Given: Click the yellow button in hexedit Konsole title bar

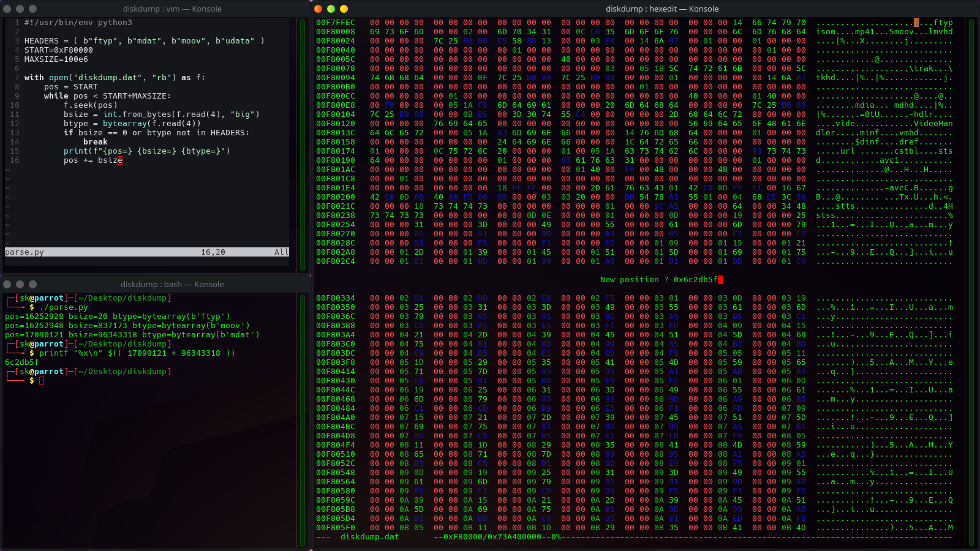Looking at the screenshot, I should point(344,9).
